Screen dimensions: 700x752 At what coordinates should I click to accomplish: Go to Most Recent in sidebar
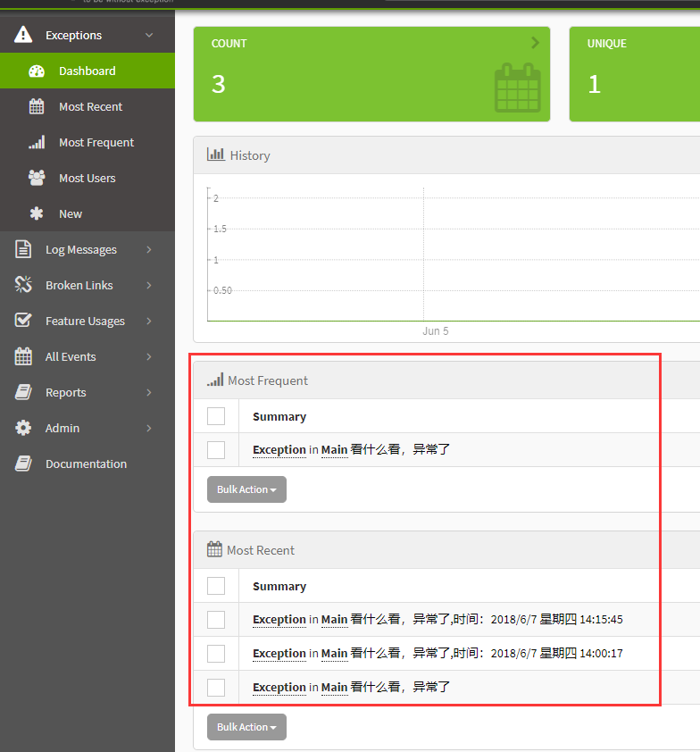point(87,106)
